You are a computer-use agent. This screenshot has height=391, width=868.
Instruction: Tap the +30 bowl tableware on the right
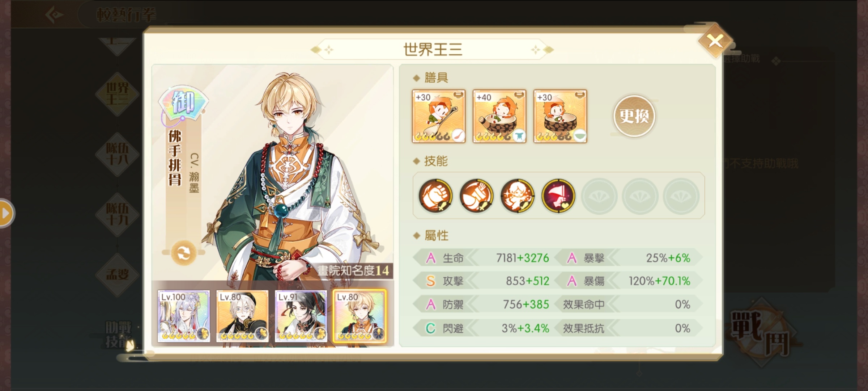point(560,116)
